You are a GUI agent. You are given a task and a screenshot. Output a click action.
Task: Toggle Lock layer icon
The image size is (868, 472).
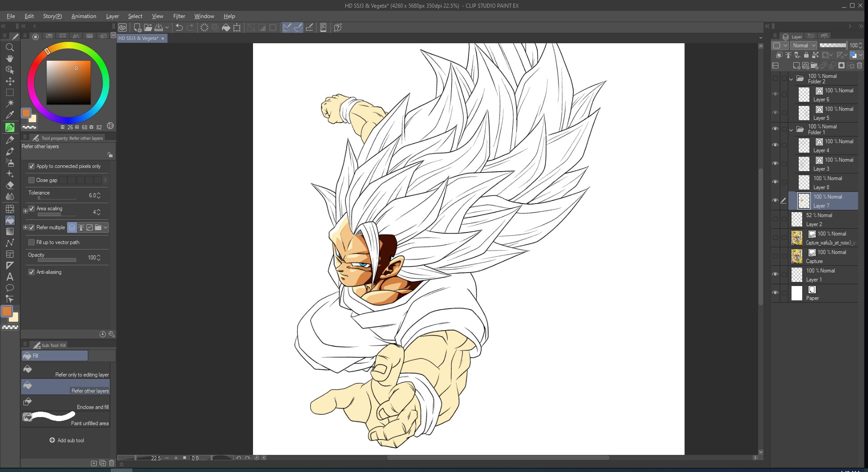(x=806, y=55)
